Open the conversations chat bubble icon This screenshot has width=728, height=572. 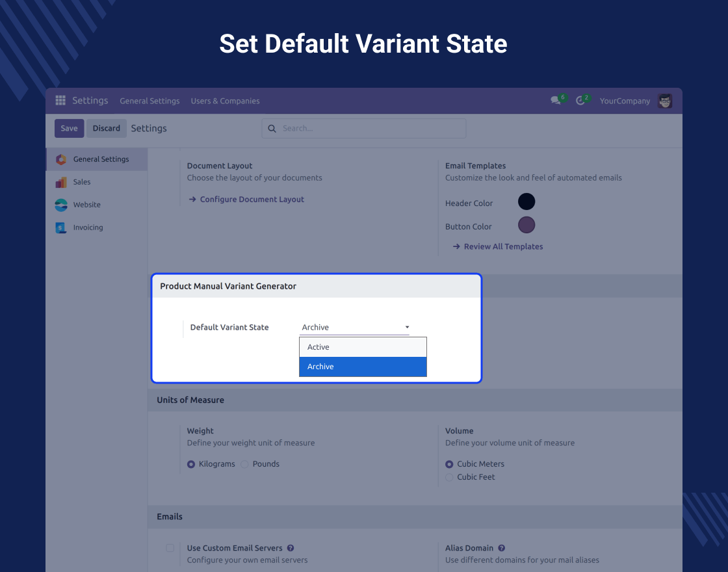(x=556, y=100)
